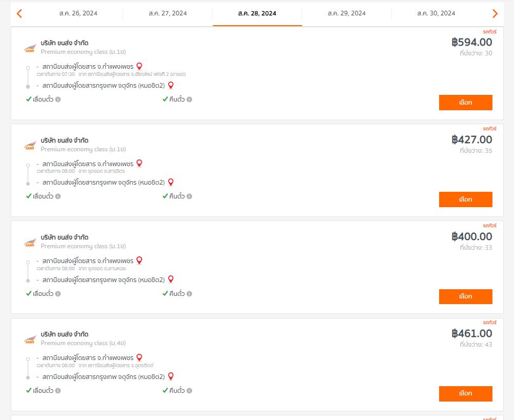The height and width of the screenshot is (420, 514).
Task: Go to next dates with right arrow
Action: [495, 13]
